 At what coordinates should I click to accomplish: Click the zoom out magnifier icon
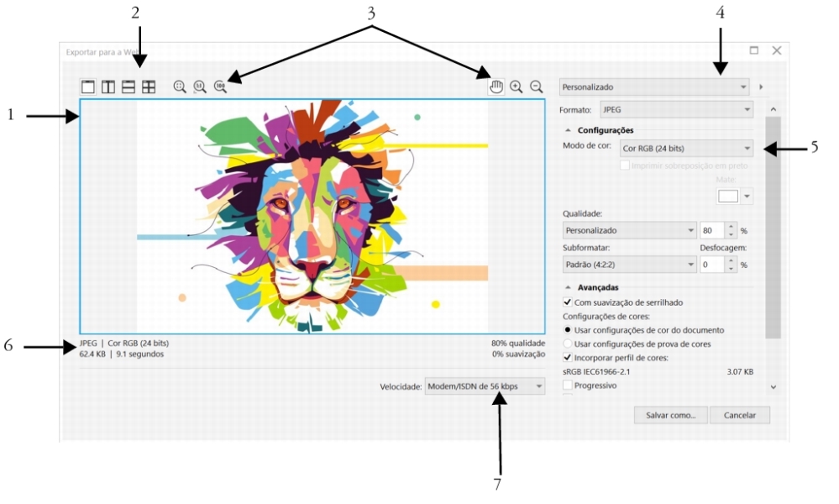(x=537, y=87)
